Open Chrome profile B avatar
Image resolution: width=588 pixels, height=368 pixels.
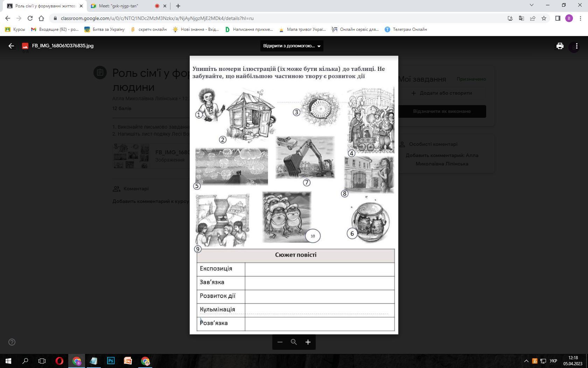pos(569,18)
